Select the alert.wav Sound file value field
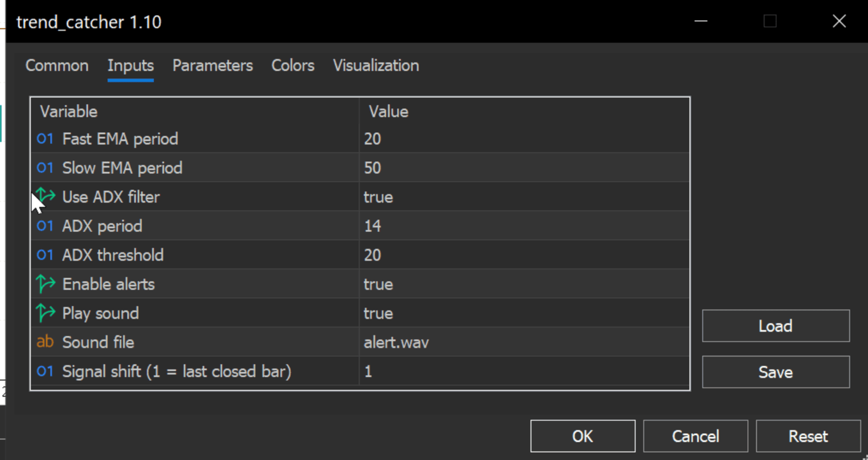 pos(396,343)
